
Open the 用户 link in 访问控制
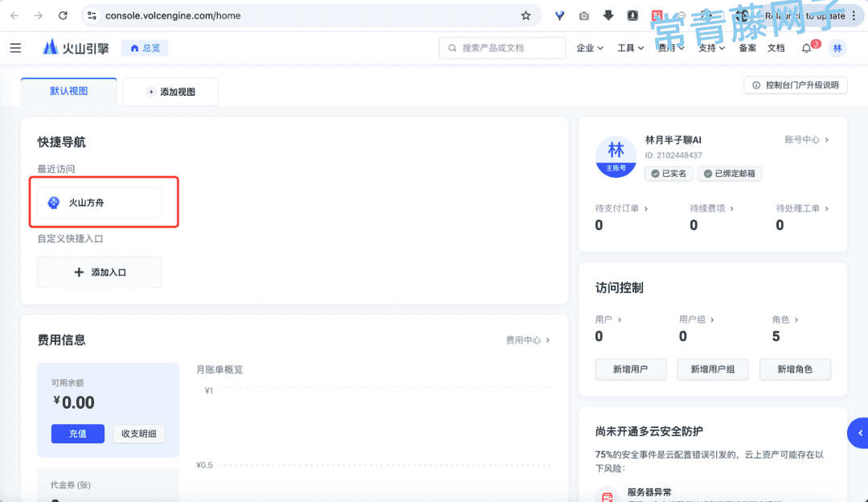pyautogui.click(x=608, y=319)
